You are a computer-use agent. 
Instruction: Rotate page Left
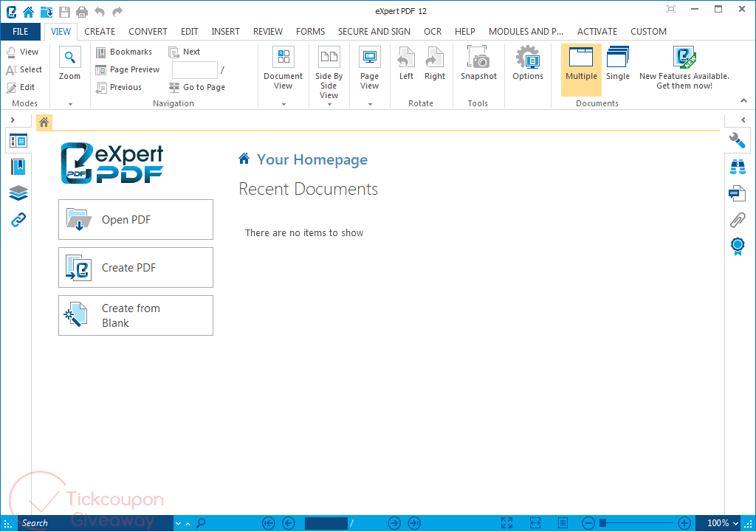[406, 63]
